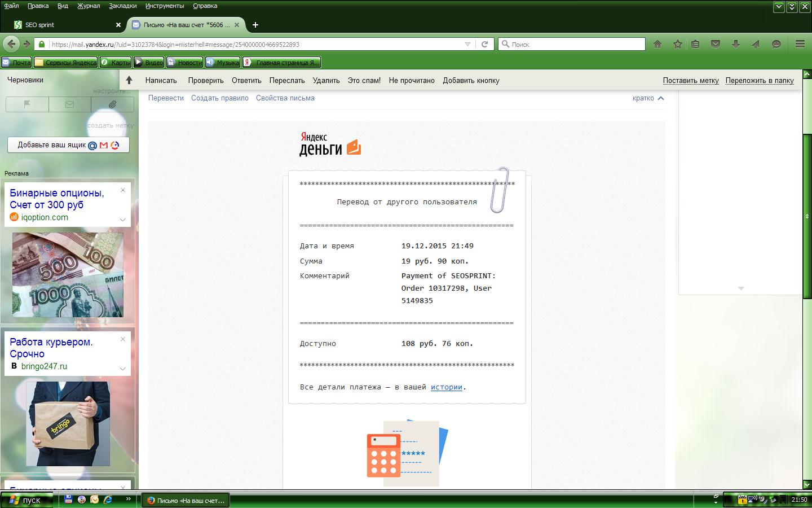
Task: Open the Инструменты menu
Action: coord(165,6)
